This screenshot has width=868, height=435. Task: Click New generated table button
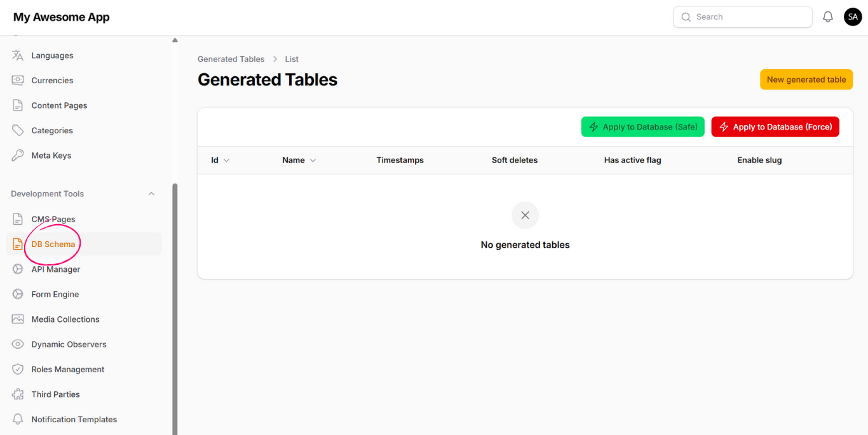pos(806,79)
